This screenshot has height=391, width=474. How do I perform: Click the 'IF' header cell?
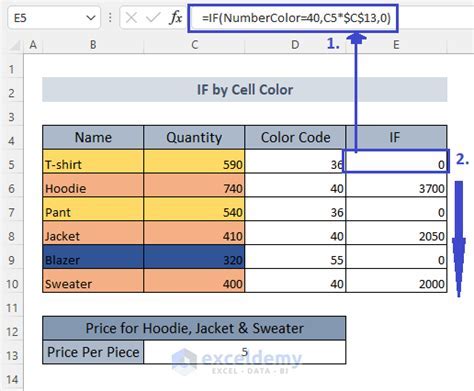(x=396, y=137)
